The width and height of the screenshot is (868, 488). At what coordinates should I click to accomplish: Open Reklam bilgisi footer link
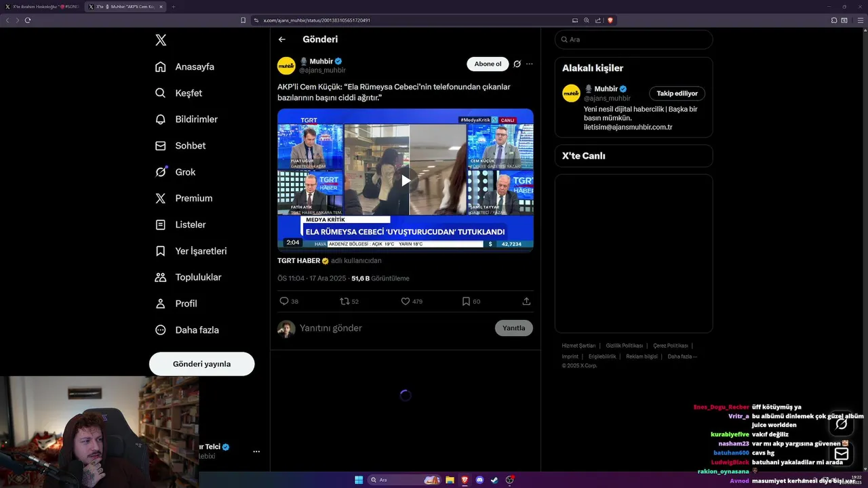click(642, 357)
